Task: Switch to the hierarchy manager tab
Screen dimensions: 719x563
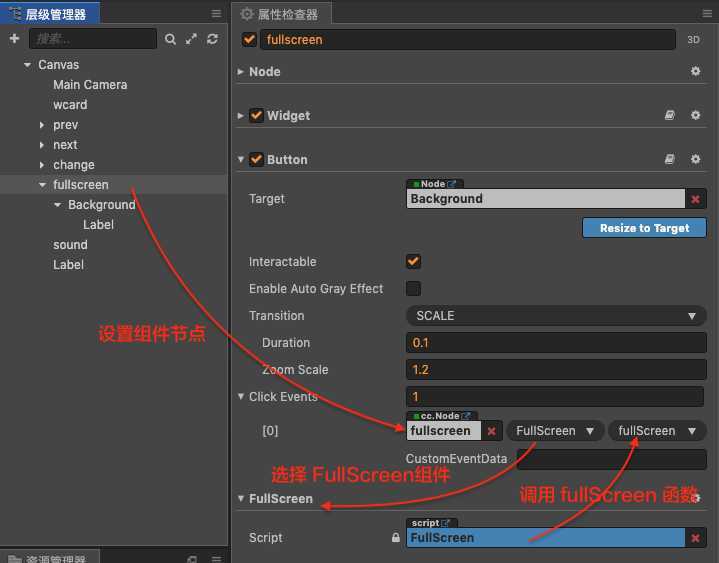Action: coord(50,14)
